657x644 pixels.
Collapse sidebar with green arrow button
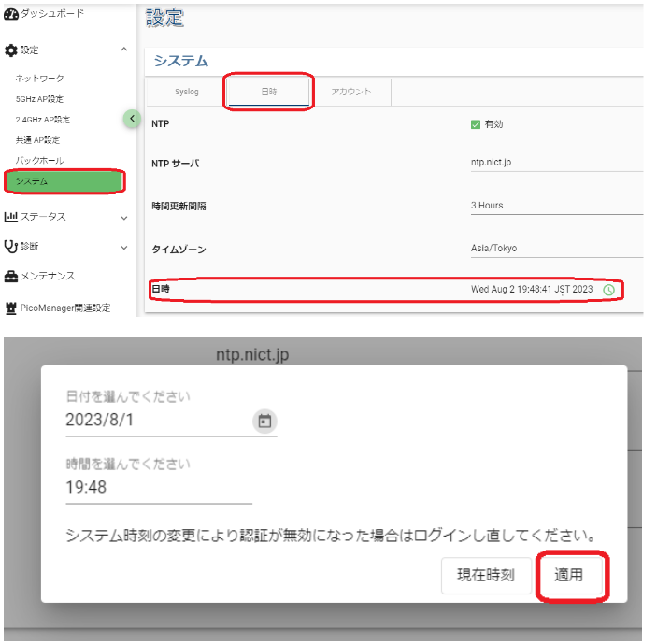click(x=132, y=119)
